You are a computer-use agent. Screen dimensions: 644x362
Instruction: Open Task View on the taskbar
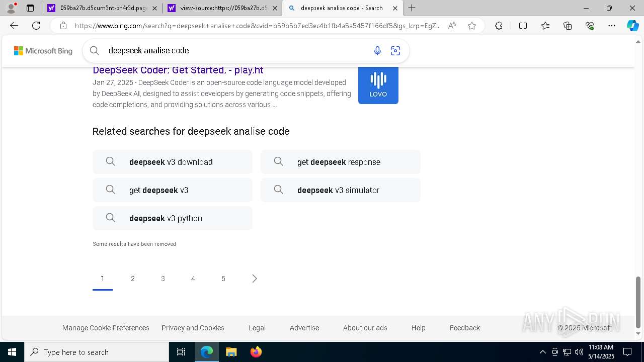(x=181, y=352)
